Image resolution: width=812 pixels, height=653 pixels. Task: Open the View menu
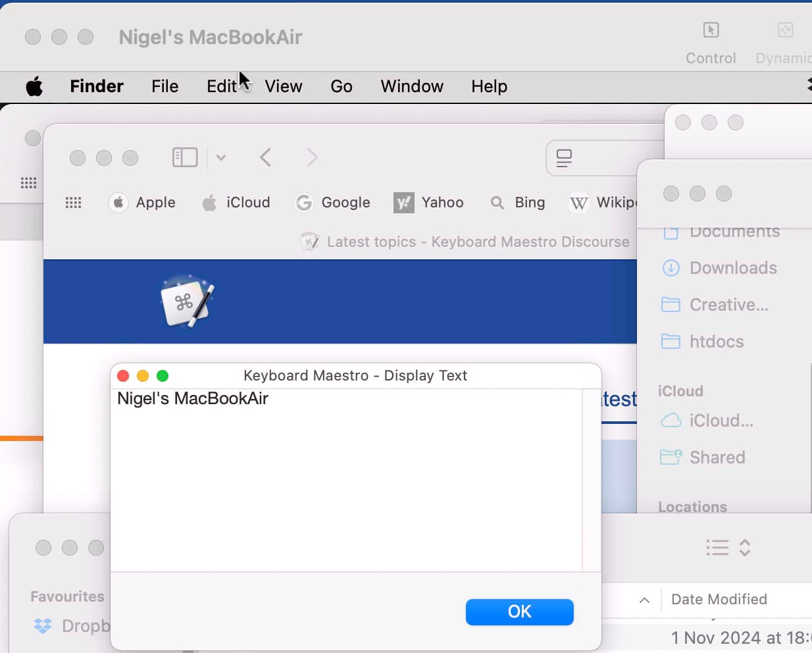284,86
